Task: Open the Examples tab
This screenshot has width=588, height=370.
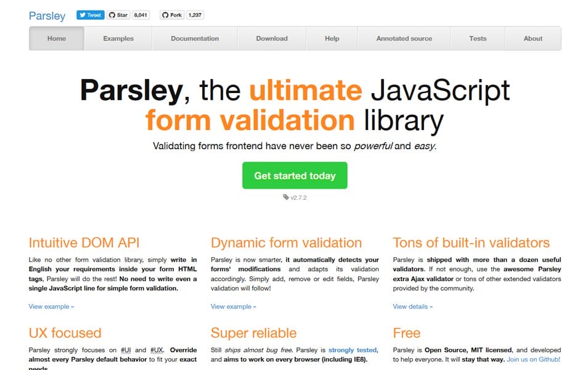Action: pyautogui.click(x=118, y=38)
